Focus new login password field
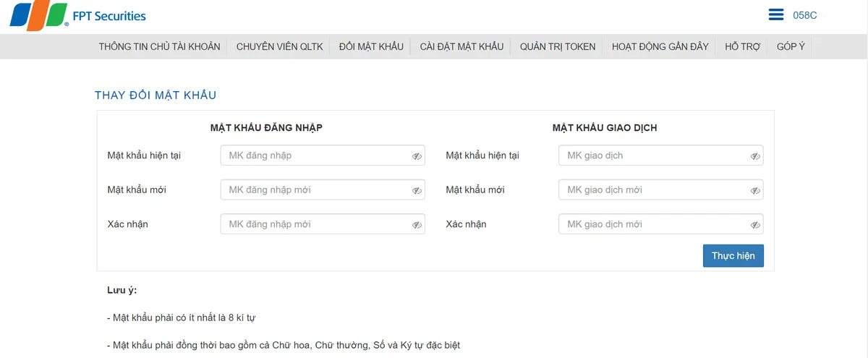The image size is (868, 358). click(x=323, y=189)
